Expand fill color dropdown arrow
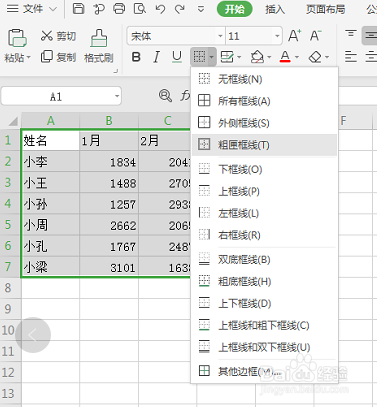This screenshot has height=407, width=377. tap(269, 57)
